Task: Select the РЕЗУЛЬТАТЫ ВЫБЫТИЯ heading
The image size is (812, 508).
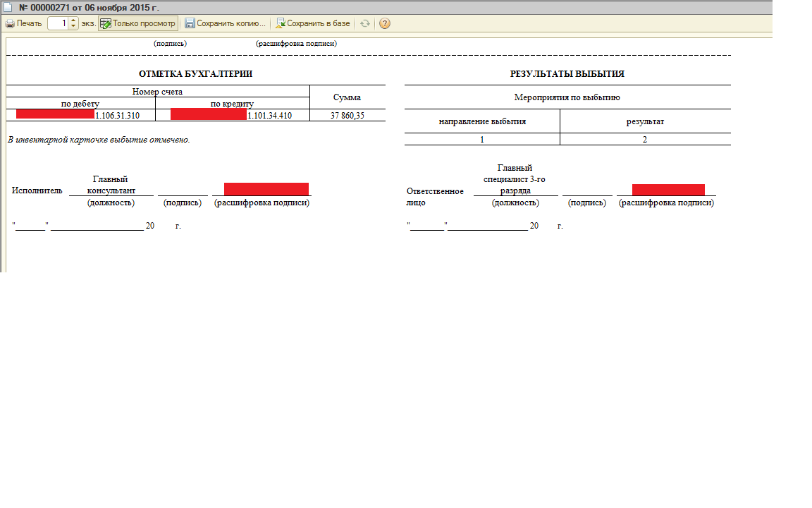Action: pyautogui.click(x=567, y=74)
